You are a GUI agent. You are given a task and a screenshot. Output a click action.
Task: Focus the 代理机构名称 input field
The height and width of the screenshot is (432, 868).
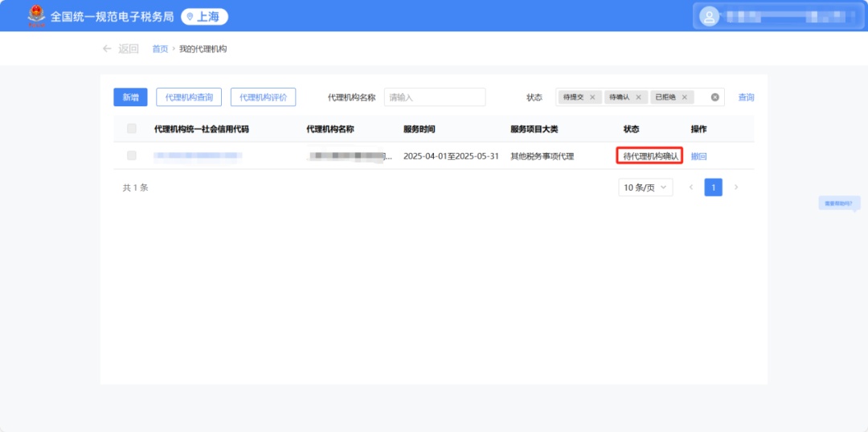[434, 97]
